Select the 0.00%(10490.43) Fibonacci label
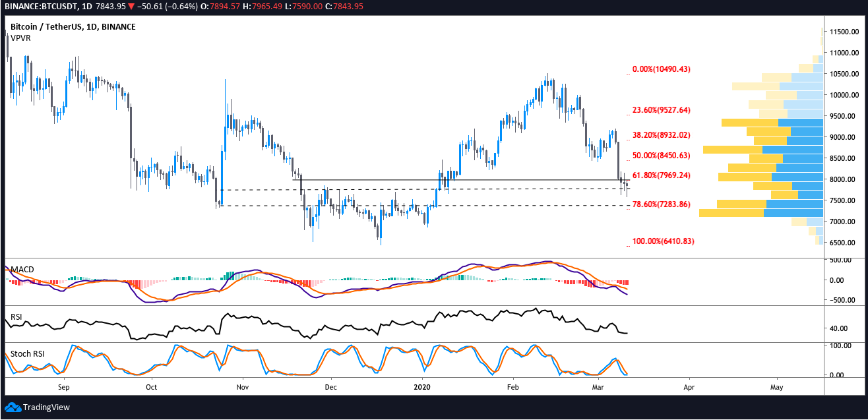 pos(662,69)
